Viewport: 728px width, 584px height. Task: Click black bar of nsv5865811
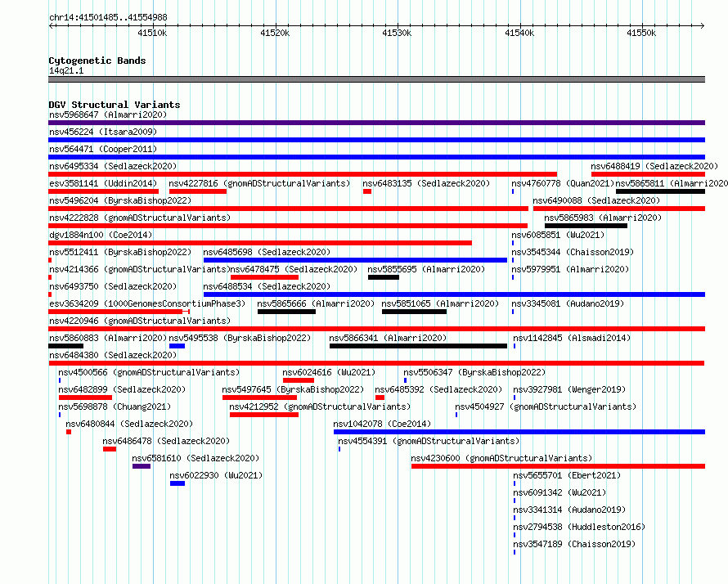[x=660, y=191]
